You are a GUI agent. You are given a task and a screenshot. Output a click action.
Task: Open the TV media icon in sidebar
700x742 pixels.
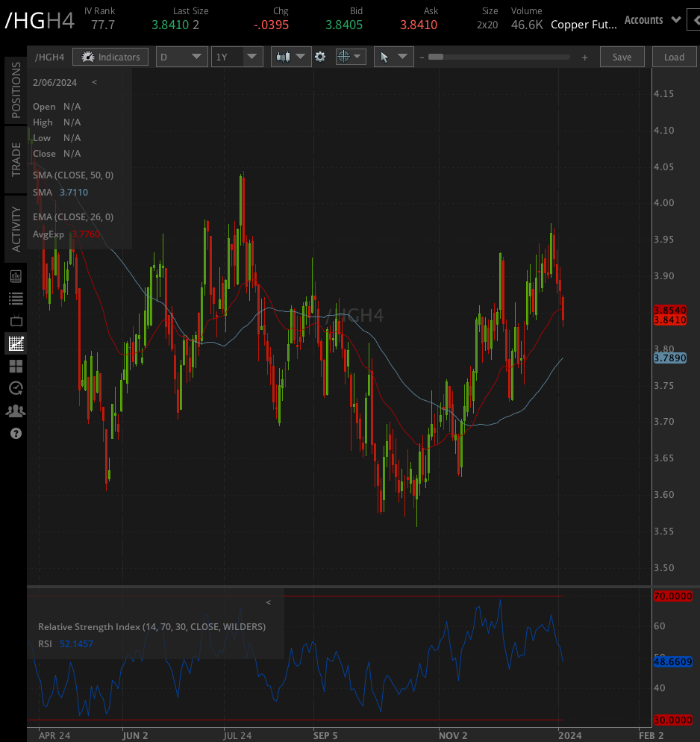tap(16, 321)
